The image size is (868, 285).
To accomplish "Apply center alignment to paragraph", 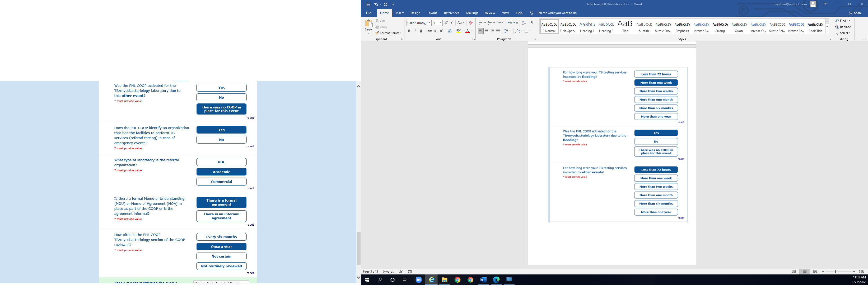I will tap(487, 31).
